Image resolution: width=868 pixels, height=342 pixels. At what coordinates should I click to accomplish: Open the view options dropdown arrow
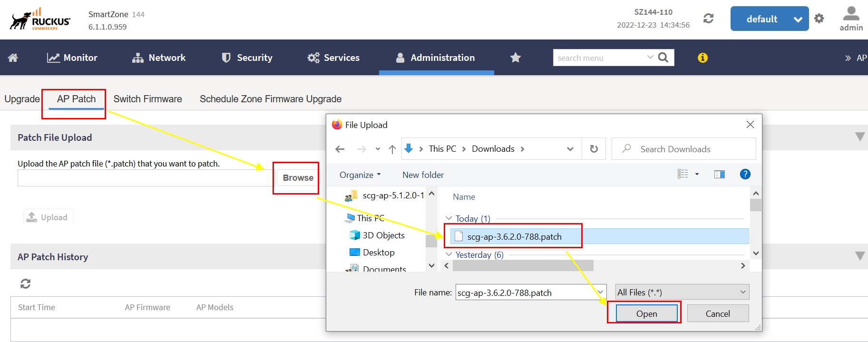tap(697, 174)
